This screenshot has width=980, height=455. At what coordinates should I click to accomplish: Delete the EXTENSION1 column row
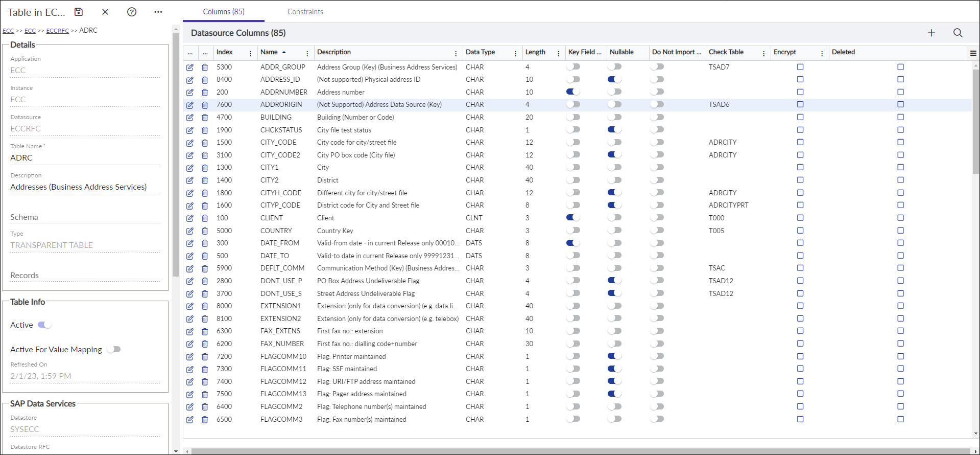click(205, 306)
